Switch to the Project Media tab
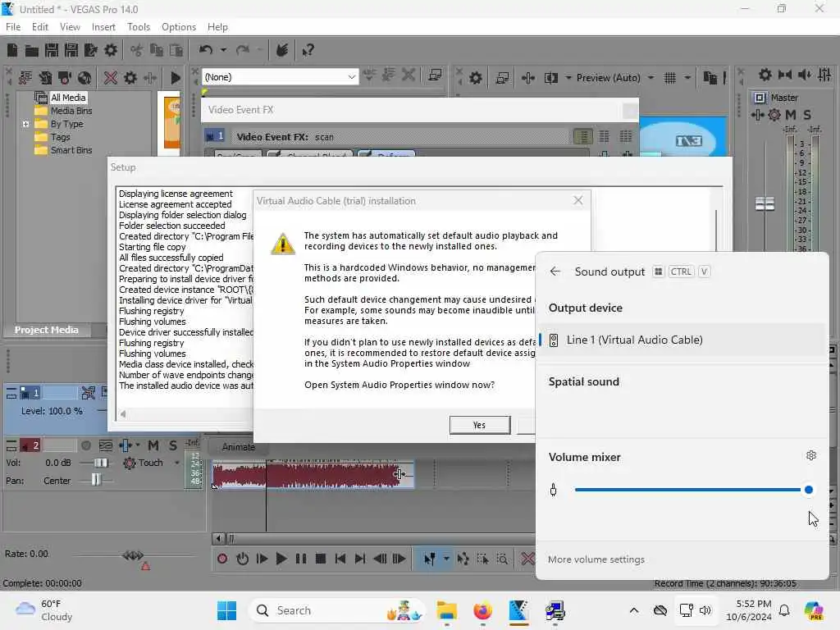 click(x=46, y=330)
